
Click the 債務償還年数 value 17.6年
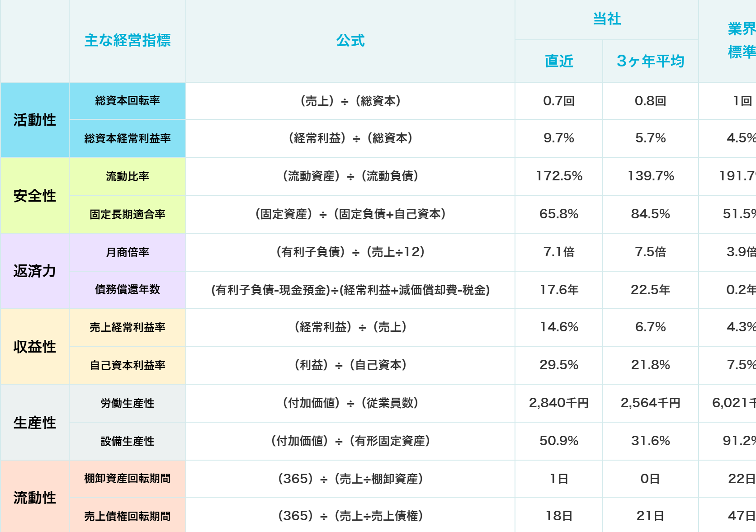(559, 290)
